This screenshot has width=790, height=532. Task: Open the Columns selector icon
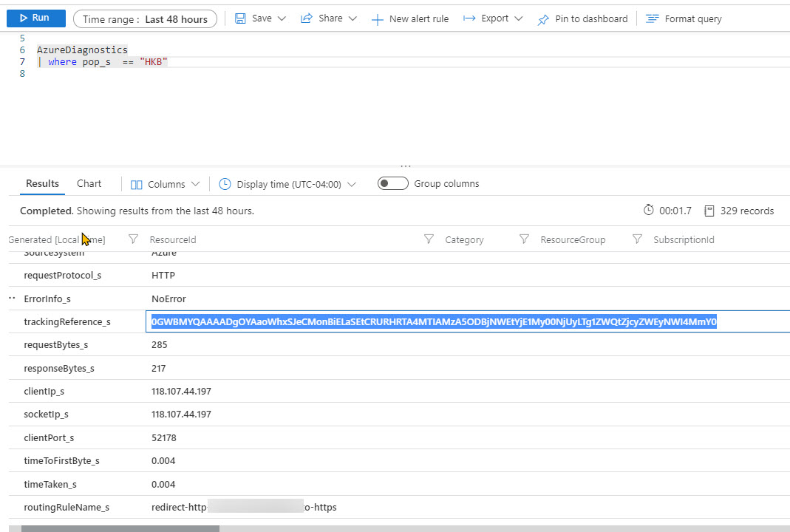coord(136,183)
